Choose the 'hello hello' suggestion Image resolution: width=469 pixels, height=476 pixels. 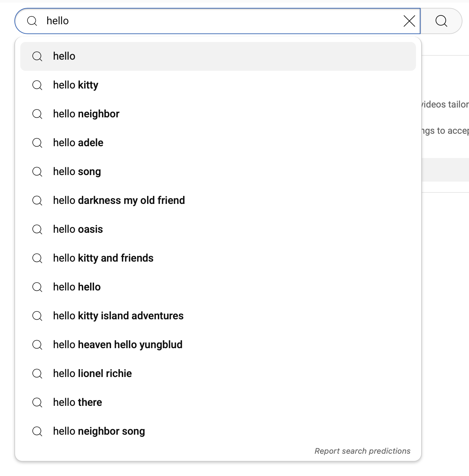pyautogui.click(x=77, y=287)
